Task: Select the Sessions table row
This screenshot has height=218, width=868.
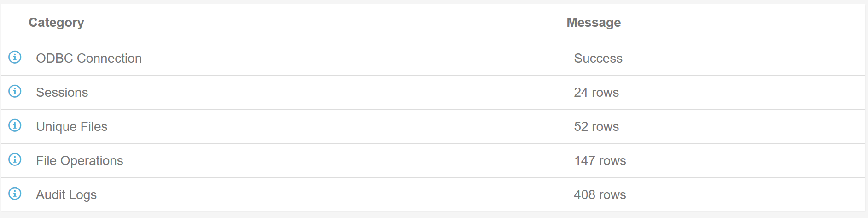Action: (x=433, y=92)
